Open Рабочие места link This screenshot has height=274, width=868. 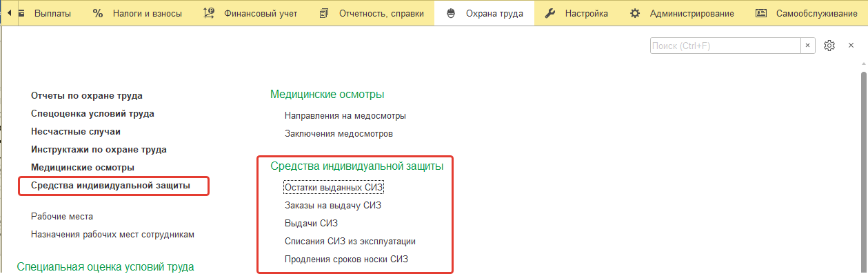coord(62,217)
